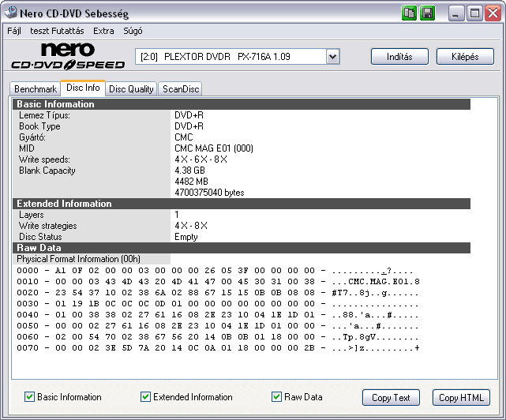Viewport: 506px width, 420px height.
Task: Click the value 4700375040 bytes
Action: point(209,193)
